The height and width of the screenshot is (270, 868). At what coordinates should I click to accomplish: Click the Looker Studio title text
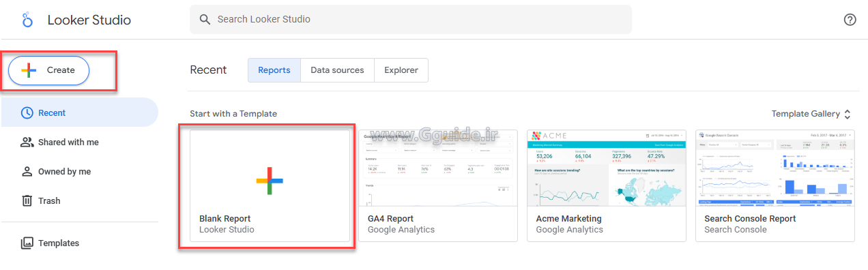coord(89,20)
